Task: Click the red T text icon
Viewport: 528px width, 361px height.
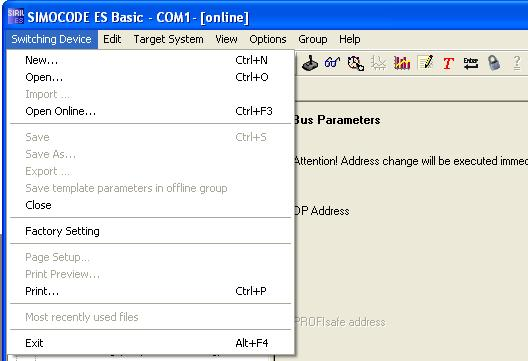Action: click(448, 63)
